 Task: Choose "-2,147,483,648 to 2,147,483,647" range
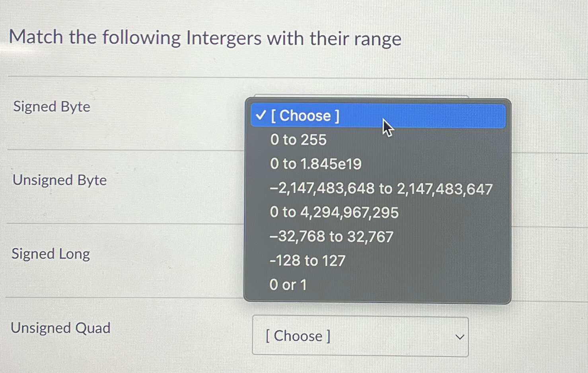[x=381, y=188]
